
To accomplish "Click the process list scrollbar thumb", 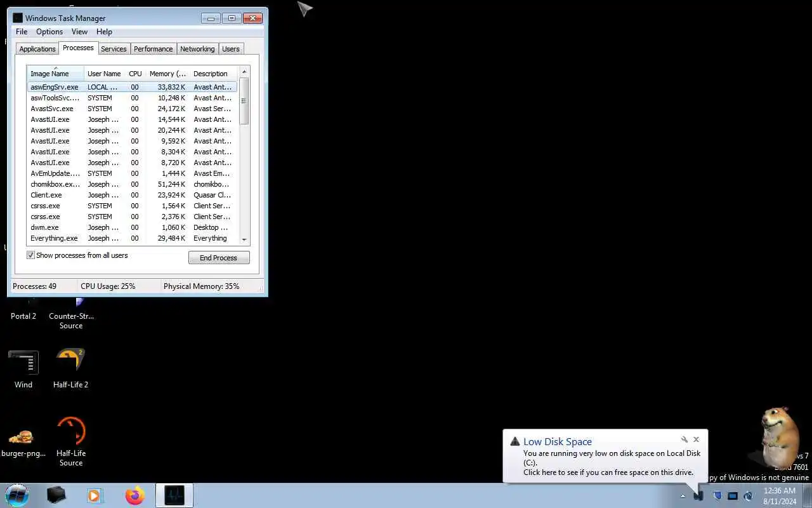I will coord(244,100).
